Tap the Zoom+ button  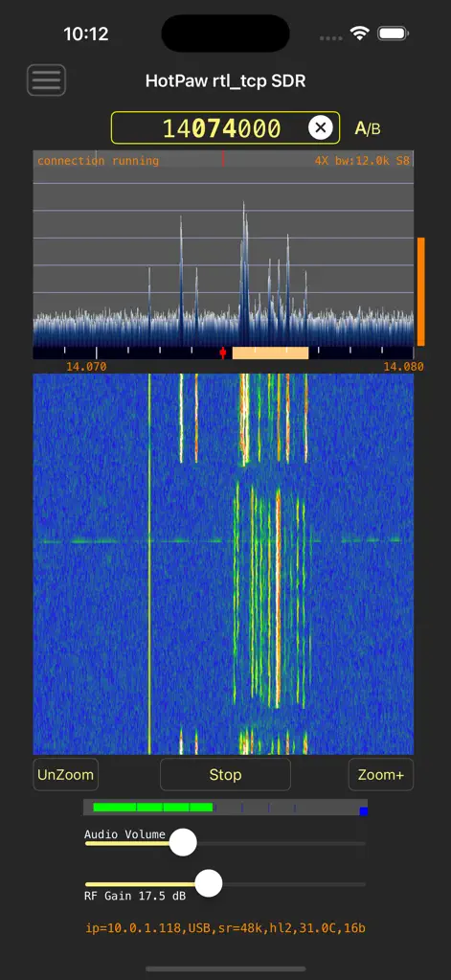(381, 774)
